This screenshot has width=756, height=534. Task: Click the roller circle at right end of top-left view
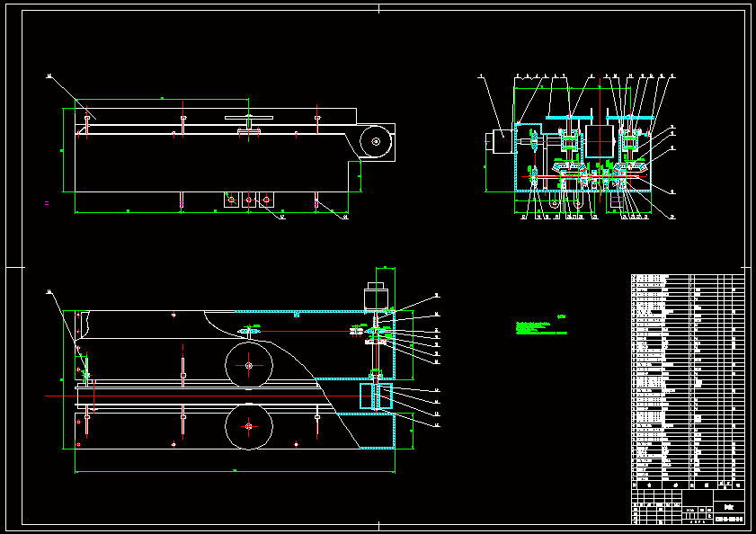376,141
